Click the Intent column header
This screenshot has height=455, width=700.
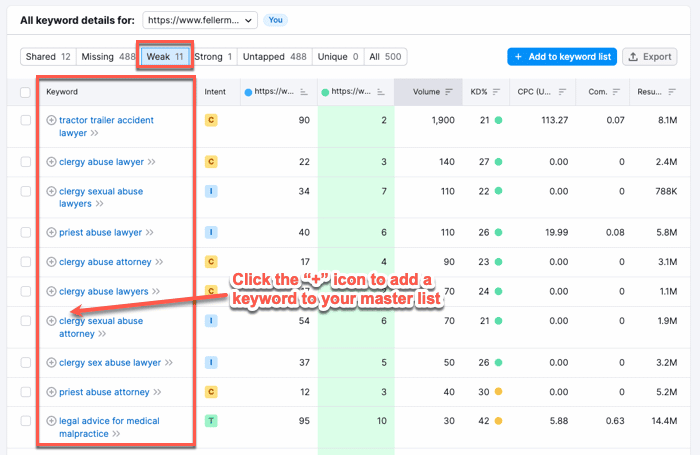pyautogui.click(x=215, y=92)
